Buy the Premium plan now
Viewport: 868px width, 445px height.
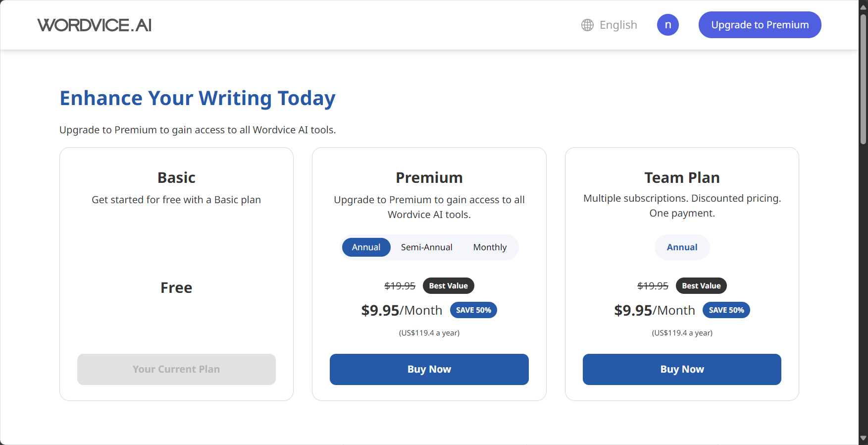(x=429, y=369)
